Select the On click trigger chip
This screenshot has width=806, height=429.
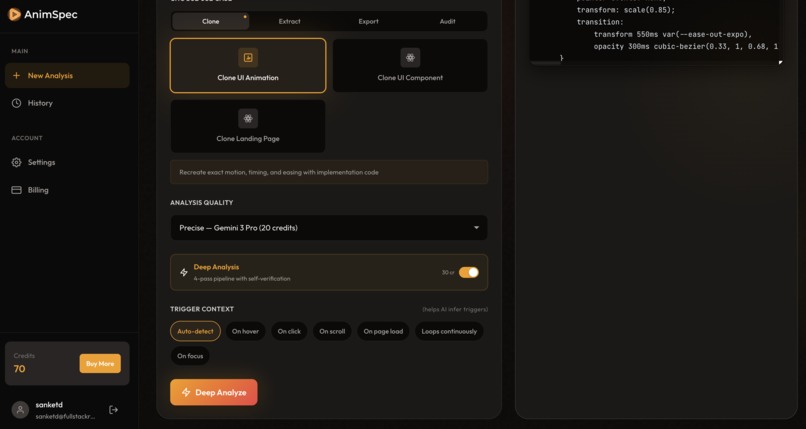(289, 331)
